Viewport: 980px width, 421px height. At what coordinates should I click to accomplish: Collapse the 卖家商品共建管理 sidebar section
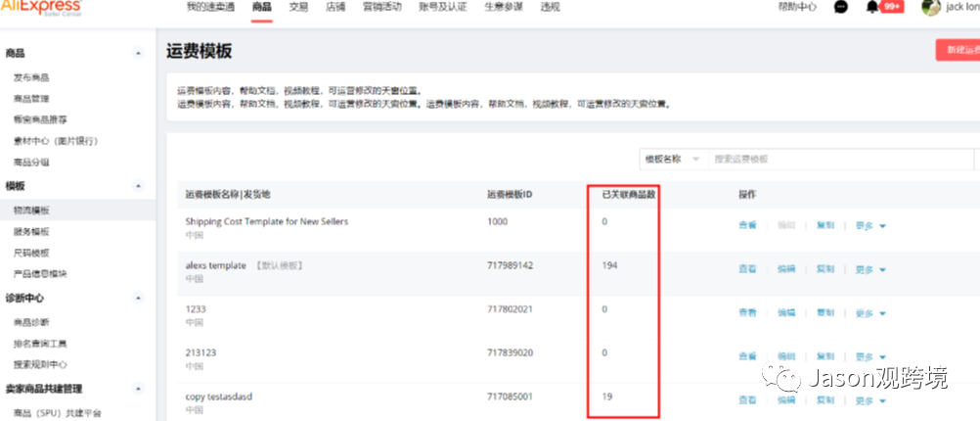[x=138, y=389]
